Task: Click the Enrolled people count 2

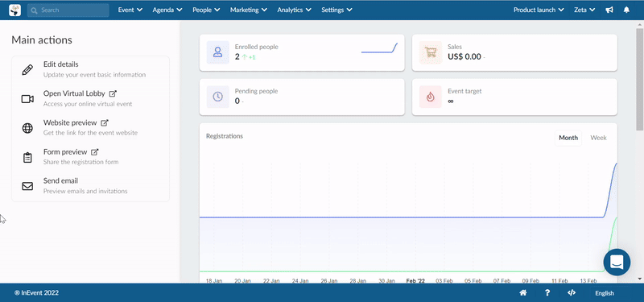Action: [x=237, y=56]
